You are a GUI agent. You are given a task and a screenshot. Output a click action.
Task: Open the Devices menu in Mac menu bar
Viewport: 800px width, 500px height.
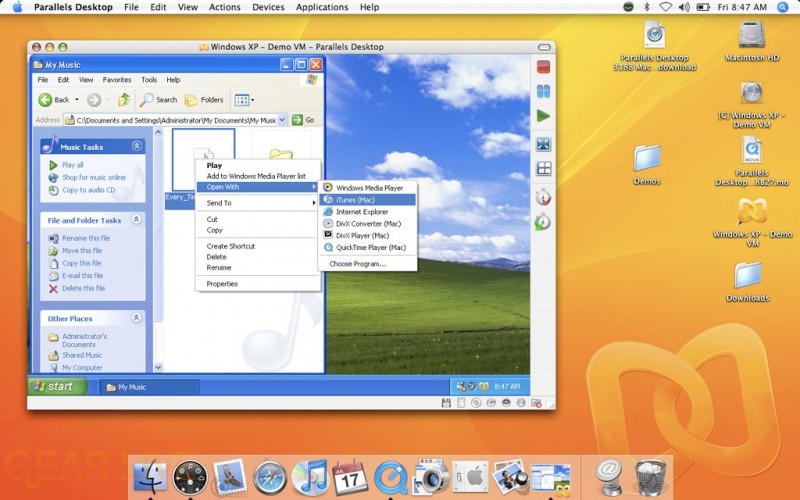point(268,7)
